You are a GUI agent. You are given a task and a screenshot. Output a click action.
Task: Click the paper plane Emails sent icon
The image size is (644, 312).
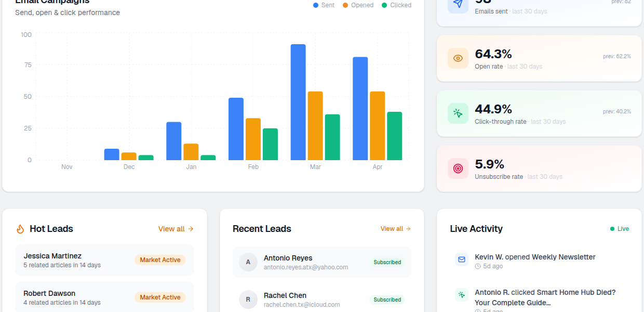458,4
